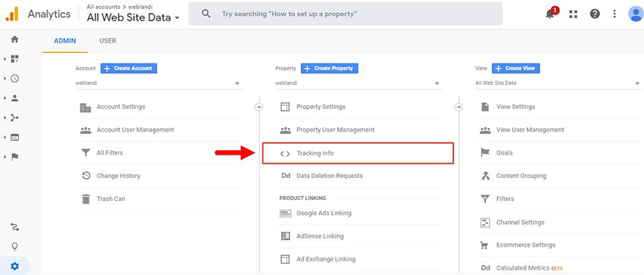Click the Create Account button

click(x=129, y=68)
